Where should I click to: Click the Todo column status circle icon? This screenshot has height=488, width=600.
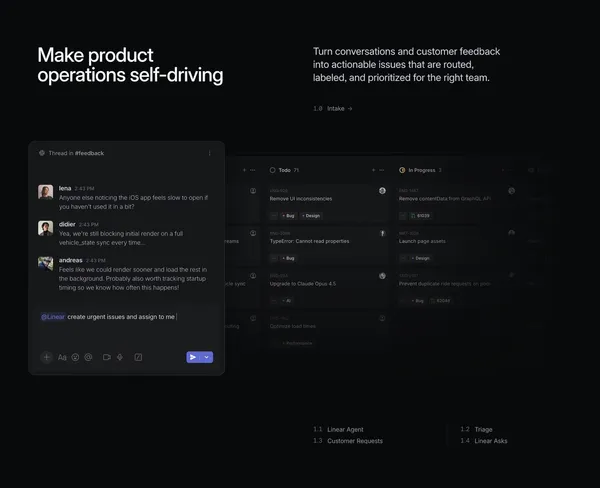click(x=272, y=170)
